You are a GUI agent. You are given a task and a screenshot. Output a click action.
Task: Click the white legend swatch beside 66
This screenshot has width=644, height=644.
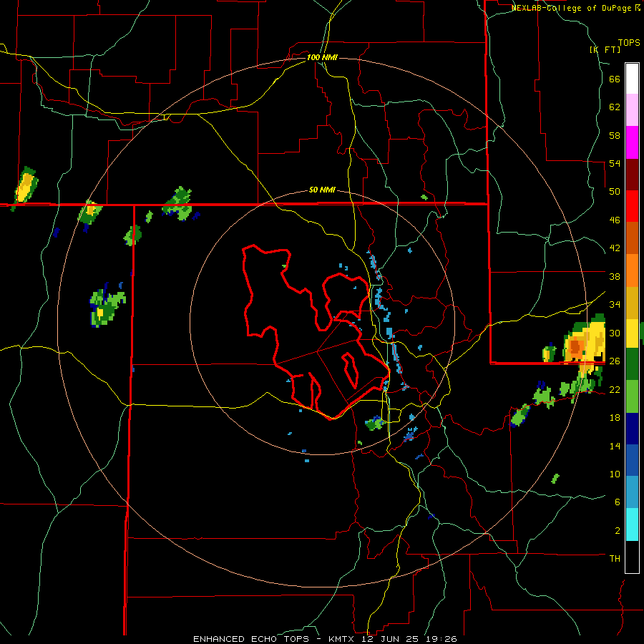click(632, 79)
